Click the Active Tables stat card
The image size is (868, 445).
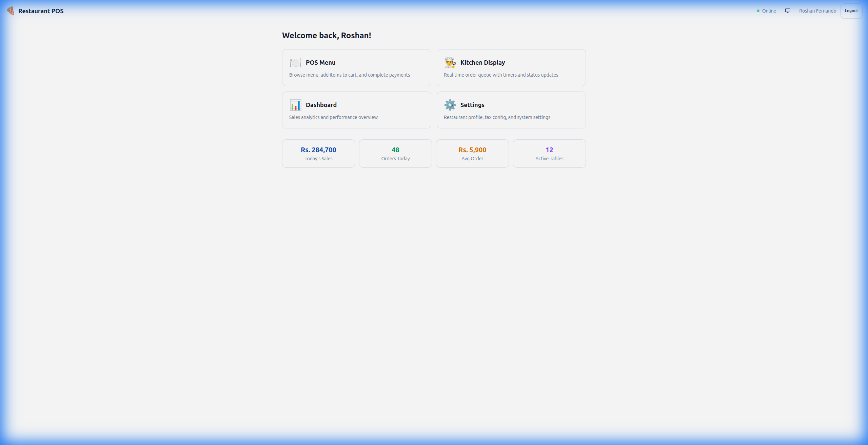(549, 153)
